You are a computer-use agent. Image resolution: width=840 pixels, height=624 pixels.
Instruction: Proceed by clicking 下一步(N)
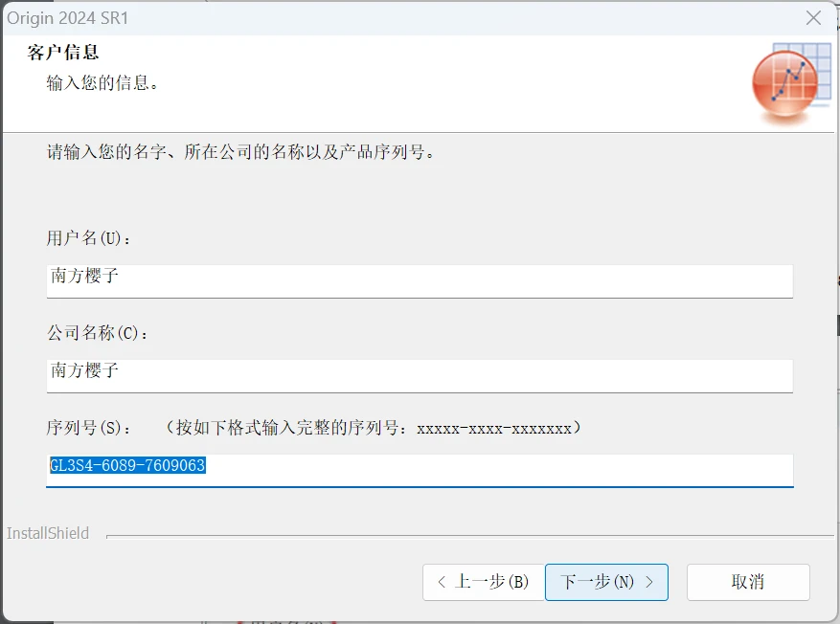(x=606, y=581)
